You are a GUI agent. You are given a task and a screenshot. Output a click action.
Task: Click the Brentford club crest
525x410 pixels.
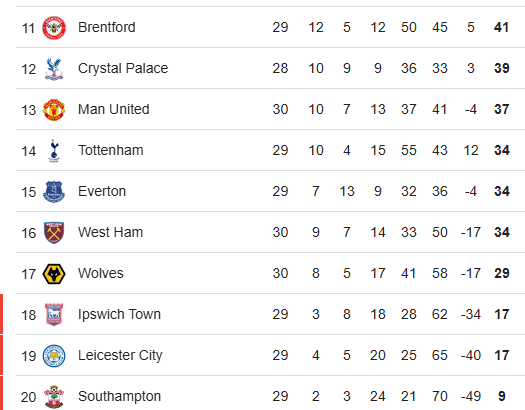pos(54,28)
